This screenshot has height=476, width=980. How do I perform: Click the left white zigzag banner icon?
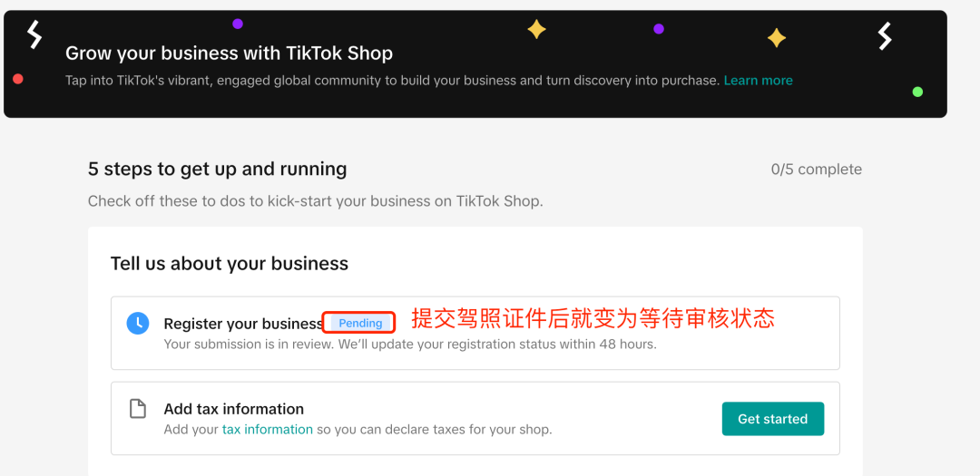pos(34,34)
